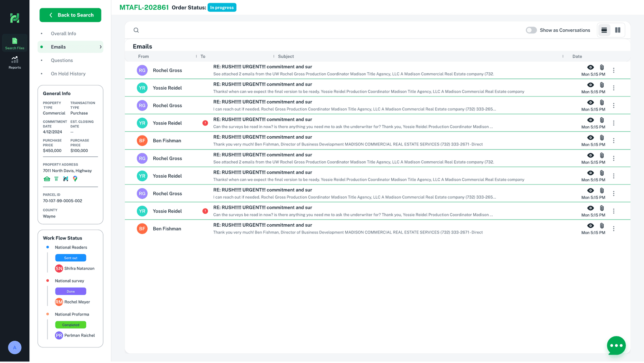Click the Subject column header

(286, 57)
